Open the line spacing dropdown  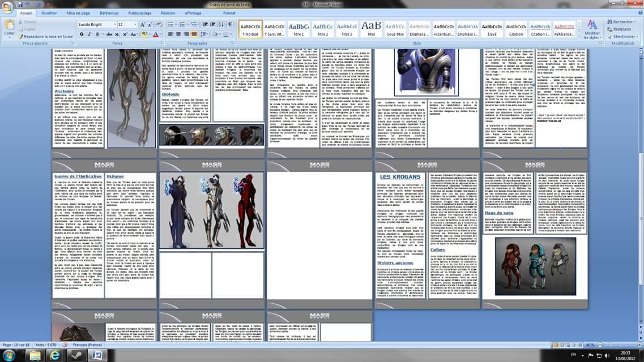pyautogui.click(x=204, y=35)
